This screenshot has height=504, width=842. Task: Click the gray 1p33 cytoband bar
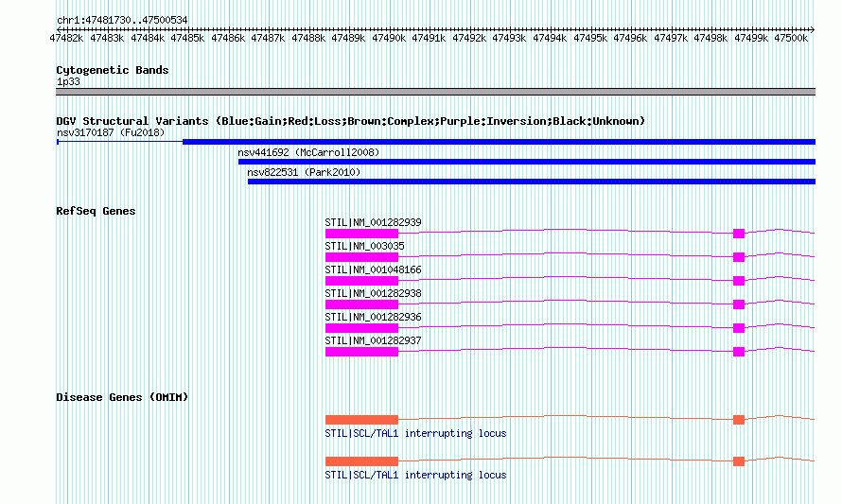click(435, 92)
